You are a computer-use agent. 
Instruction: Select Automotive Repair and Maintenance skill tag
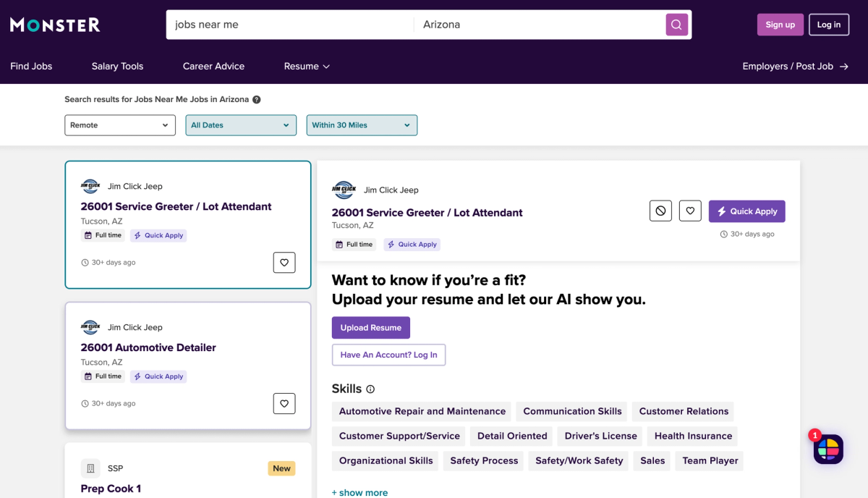pyautogui.click(x=422, y=412)
